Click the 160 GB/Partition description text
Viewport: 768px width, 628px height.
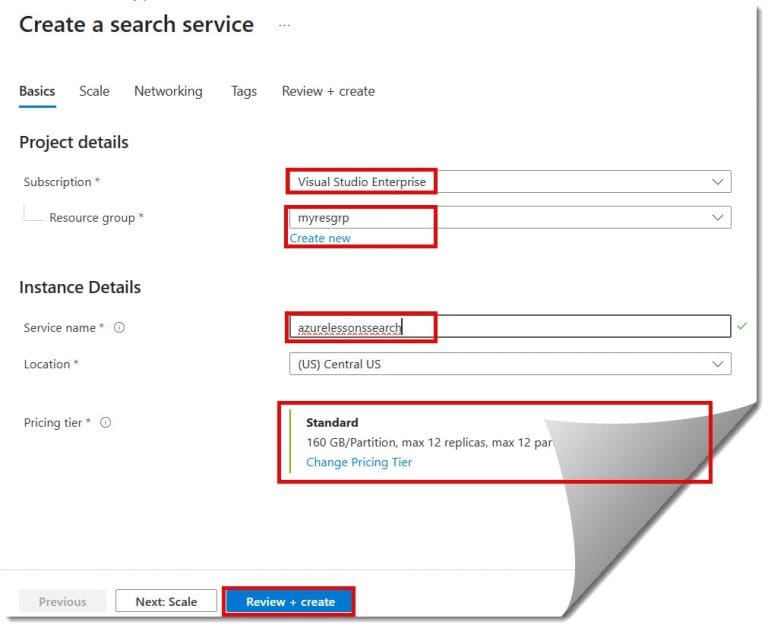(429, 442)
